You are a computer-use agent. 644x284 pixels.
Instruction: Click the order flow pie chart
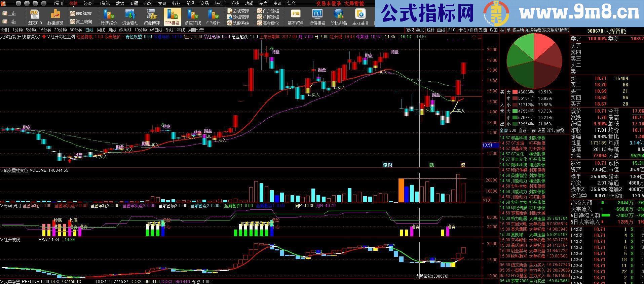(x=534, y=61)
